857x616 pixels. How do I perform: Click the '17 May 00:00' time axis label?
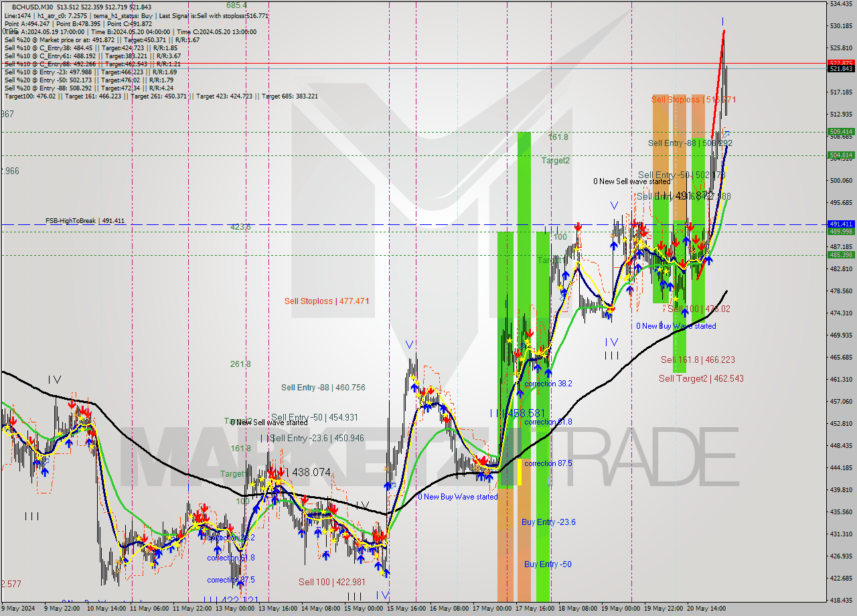[x=493, y=609]
